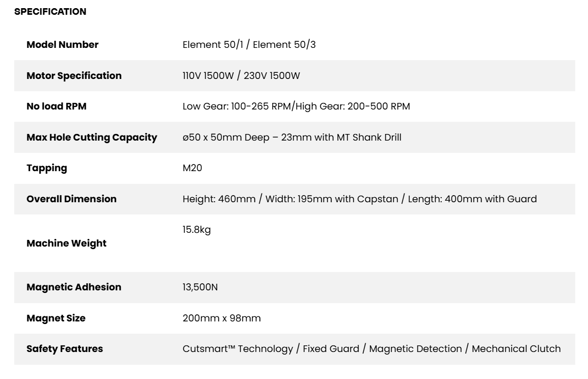Select the Motor Specification row label

click(x=74, y=76)
